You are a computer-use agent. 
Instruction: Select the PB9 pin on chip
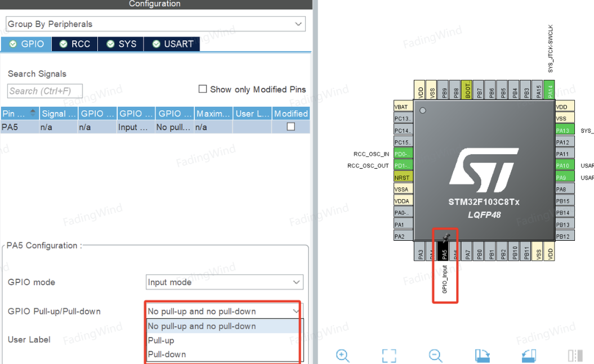pyautogui.click(x=443, y=89)
